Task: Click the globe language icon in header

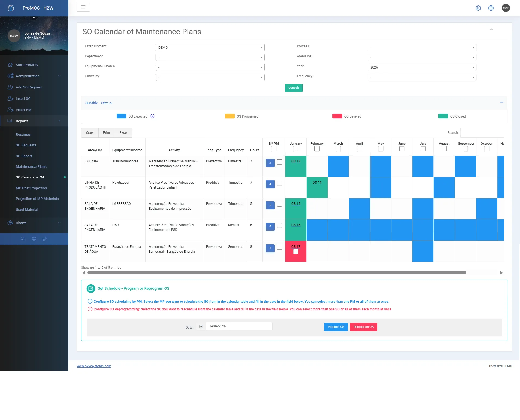Action: click(491, 8)
